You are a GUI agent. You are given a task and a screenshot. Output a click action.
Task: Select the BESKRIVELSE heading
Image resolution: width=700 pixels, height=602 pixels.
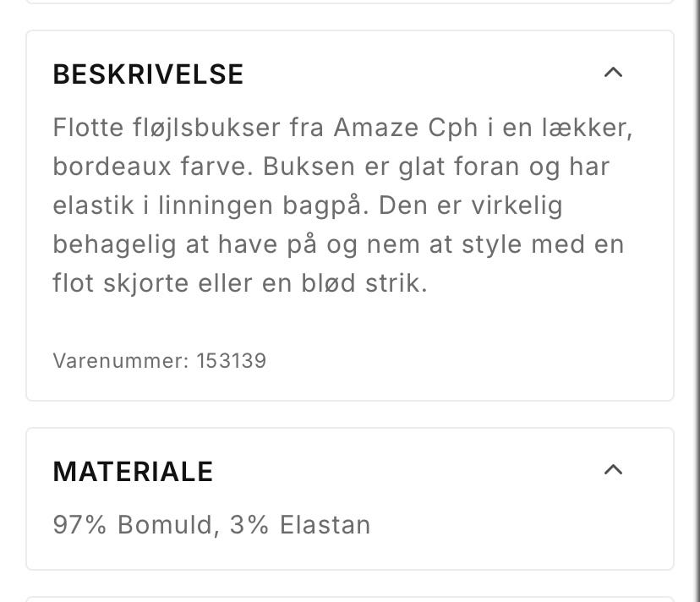[147, 74]
